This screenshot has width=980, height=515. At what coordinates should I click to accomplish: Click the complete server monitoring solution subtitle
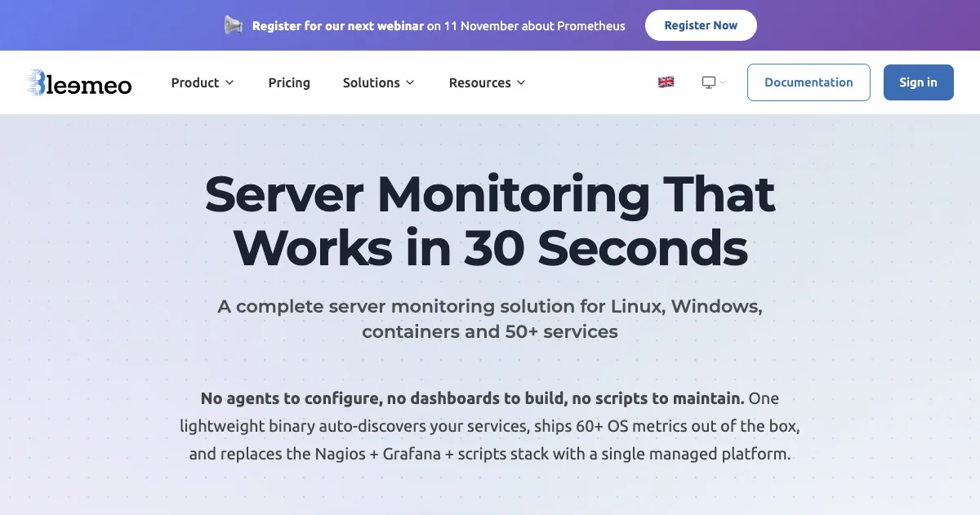[x=490, y=319]
